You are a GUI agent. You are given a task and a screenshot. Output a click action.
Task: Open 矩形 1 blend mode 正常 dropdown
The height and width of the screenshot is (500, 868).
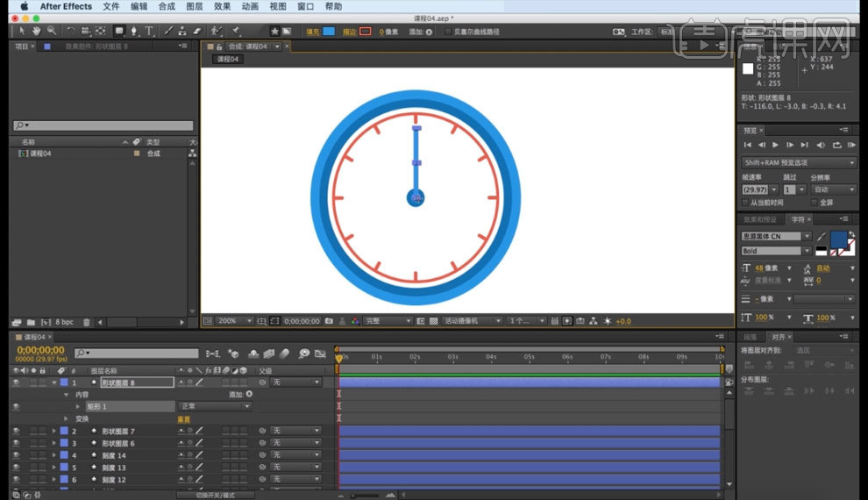(215, 406)
